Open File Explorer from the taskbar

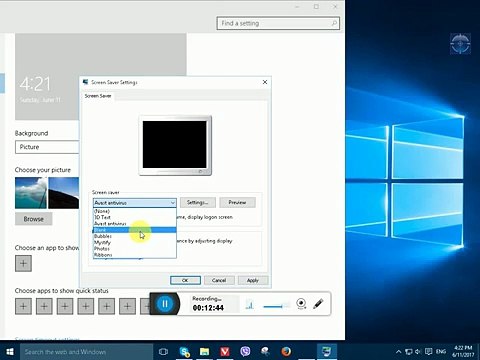pyautogui.click(x=204, y=352)
